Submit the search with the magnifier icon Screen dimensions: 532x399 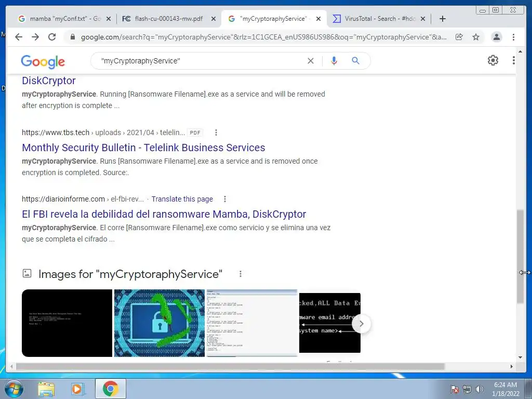coord(355,61)
